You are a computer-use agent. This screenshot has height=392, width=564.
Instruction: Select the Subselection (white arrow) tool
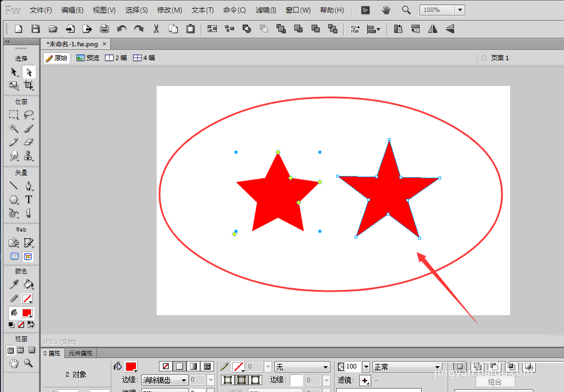coord(29,72)
